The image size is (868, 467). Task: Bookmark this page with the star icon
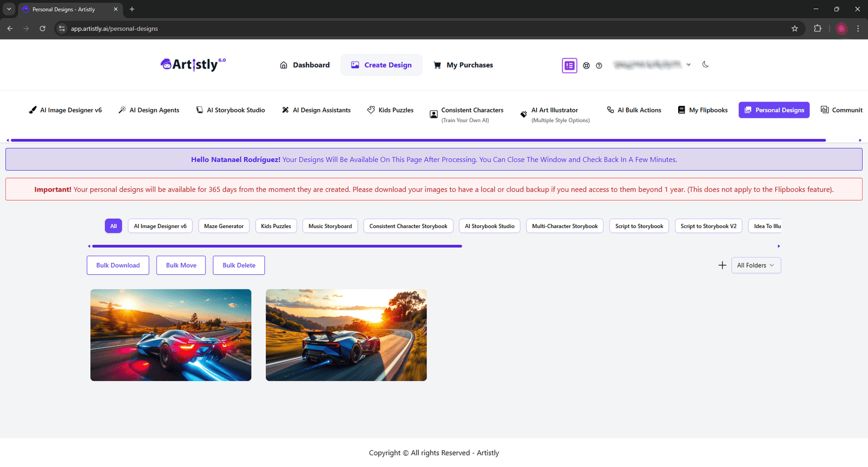click(795, 29)
